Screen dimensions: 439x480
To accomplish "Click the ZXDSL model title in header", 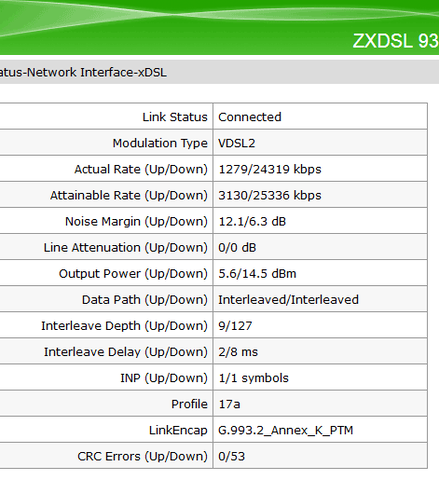I will (x=396, y=41).
